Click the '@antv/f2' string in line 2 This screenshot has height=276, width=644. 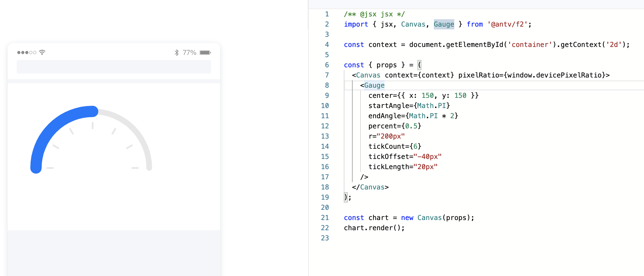[x=507, y=24]
